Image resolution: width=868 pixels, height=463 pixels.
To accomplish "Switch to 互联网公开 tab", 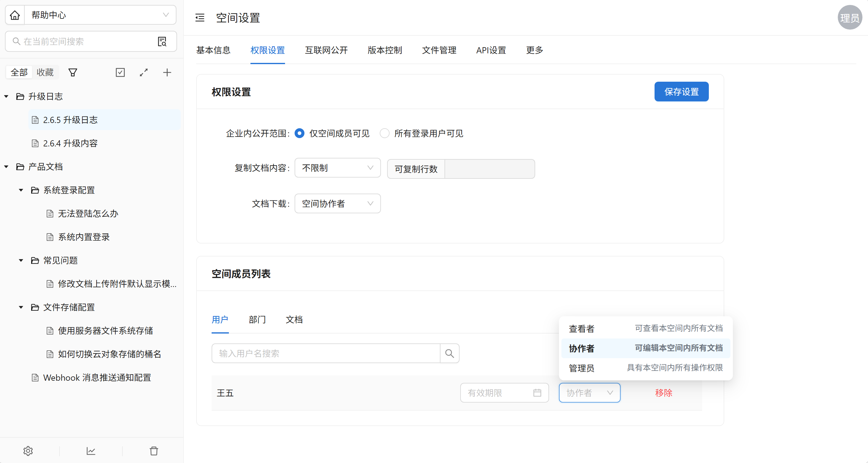I will click(x=326, y=50).
